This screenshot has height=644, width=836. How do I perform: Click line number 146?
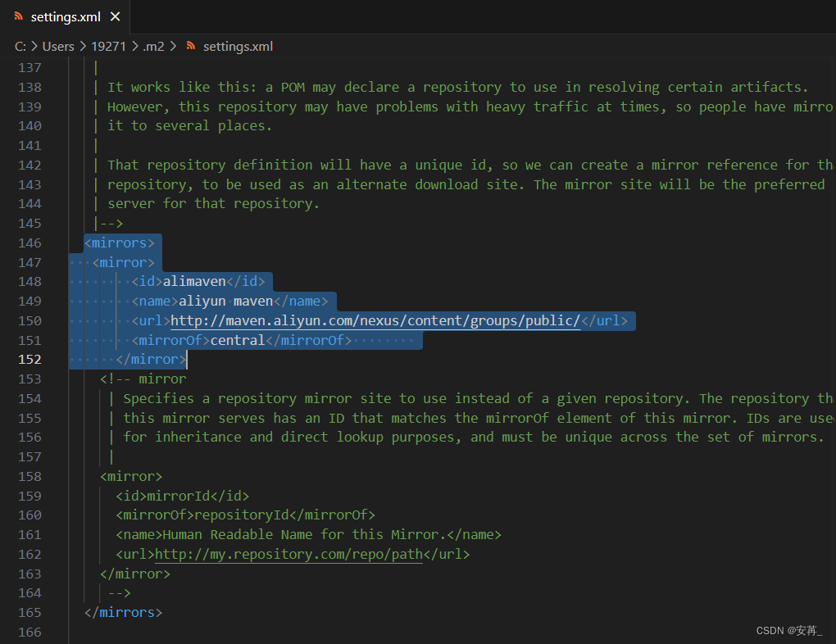[x=30, y=243]
